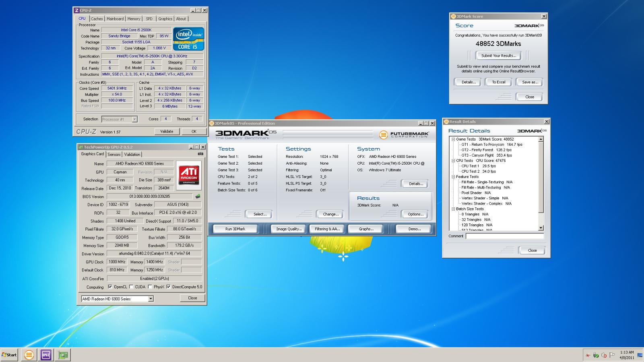
Task: Click the GPU-Z camera screenshot icon
Action: tap(200, 154)
